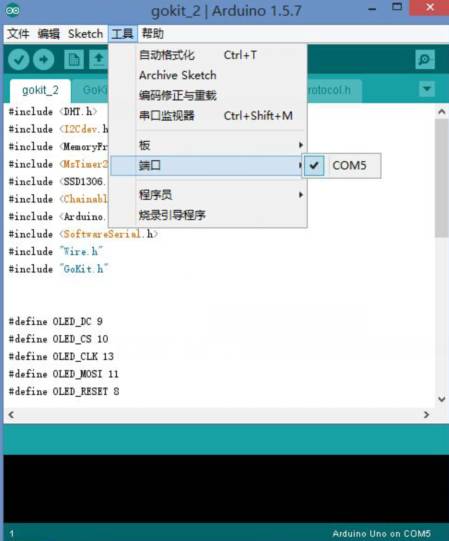Screen dimensions: 449x541
Task: Select the checked COM5 port entry
Action: [342, 166]
